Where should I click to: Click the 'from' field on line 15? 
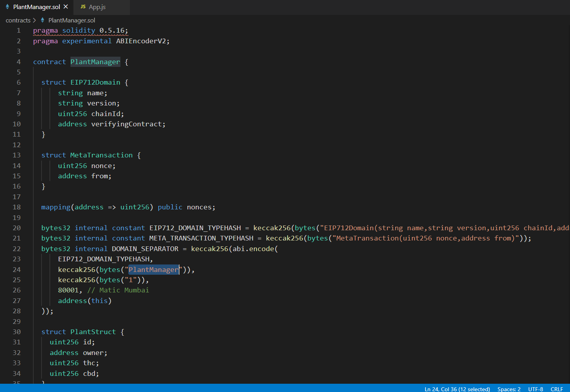pos(100,176)
